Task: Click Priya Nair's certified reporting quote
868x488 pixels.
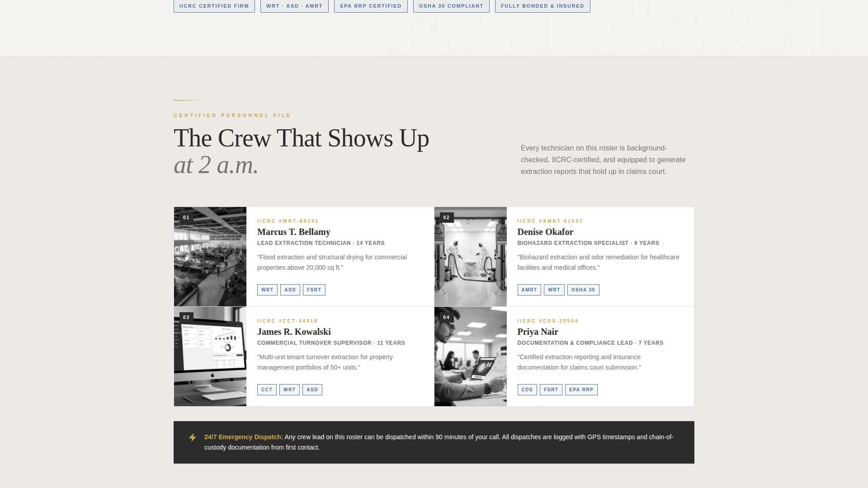Action: 579,362
